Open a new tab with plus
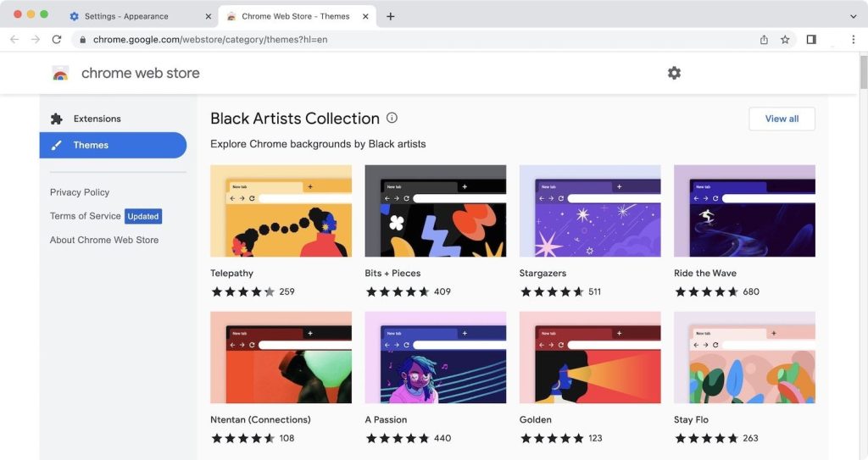 click(x=390, y=17)
